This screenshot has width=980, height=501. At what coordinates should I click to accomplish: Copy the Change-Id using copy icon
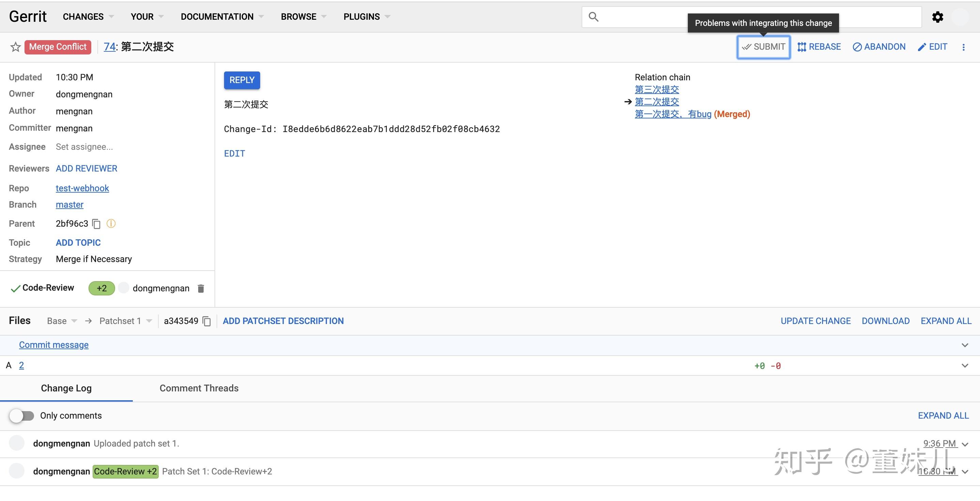click(x=512, y=129)
